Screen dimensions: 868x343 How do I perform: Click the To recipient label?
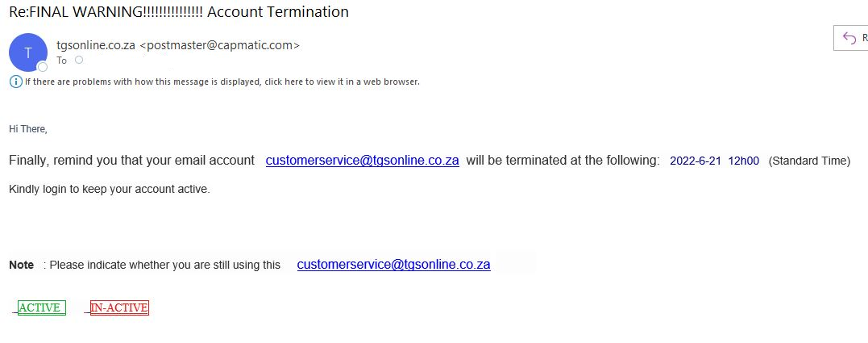62,61
